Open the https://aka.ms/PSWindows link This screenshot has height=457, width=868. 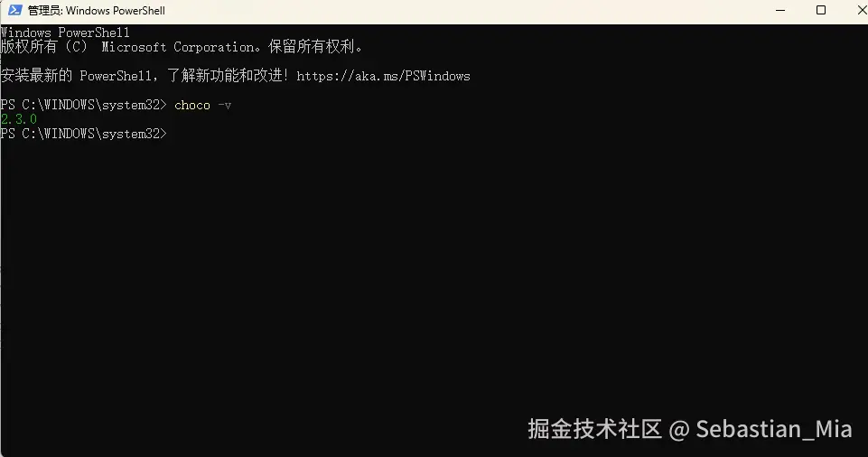(x=383, y=76)
